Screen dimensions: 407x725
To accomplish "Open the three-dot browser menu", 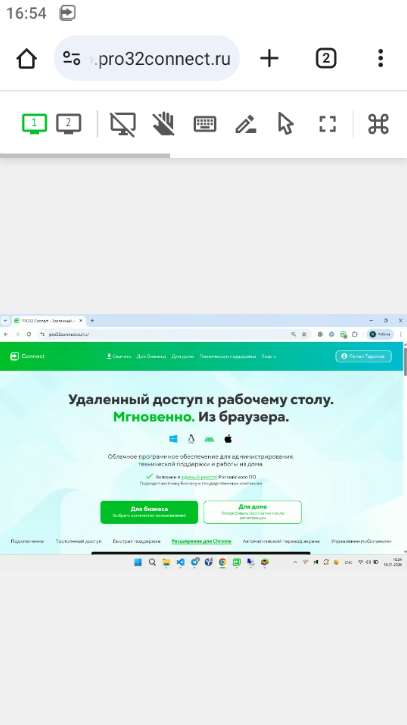I will (x=380, y=58).
